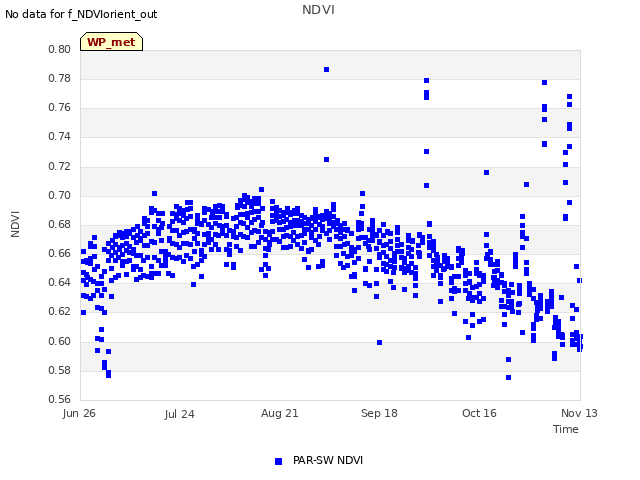Click the Jun 26 date tick label
Viewport: 640px width, 480px height.
pos(79,413)
